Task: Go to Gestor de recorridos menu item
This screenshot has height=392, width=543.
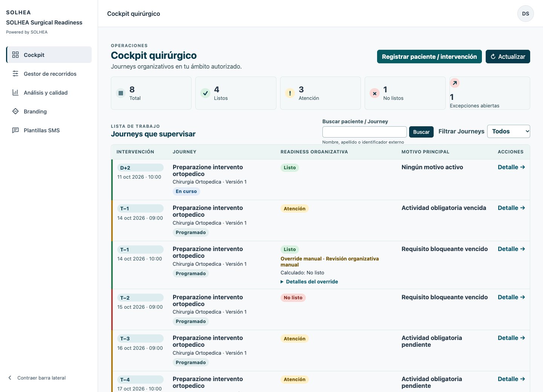Action: point(49,73)
